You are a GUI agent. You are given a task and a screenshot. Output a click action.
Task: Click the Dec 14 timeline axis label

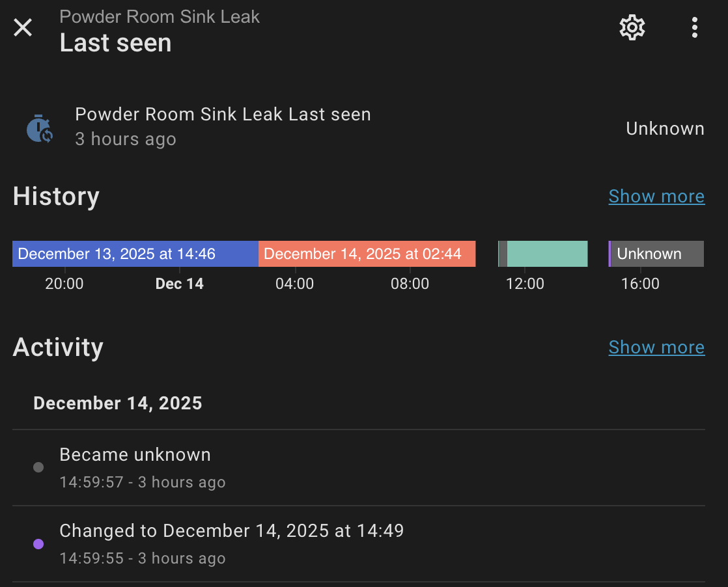(180, 284)
